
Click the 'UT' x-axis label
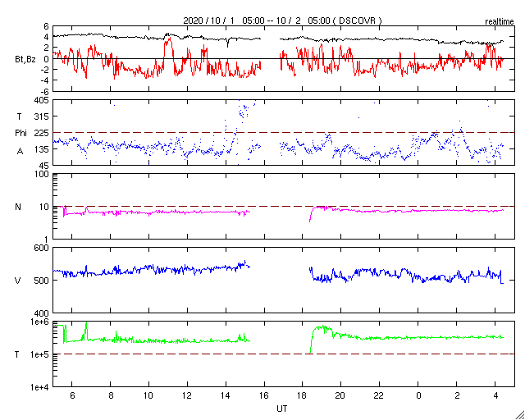tap(282, 409)
